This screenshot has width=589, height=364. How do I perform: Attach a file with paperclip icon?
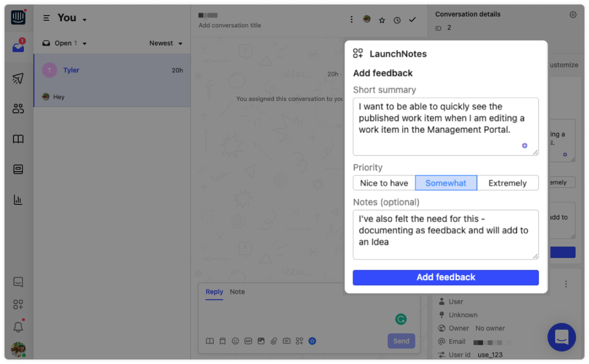tap(274, 341)
